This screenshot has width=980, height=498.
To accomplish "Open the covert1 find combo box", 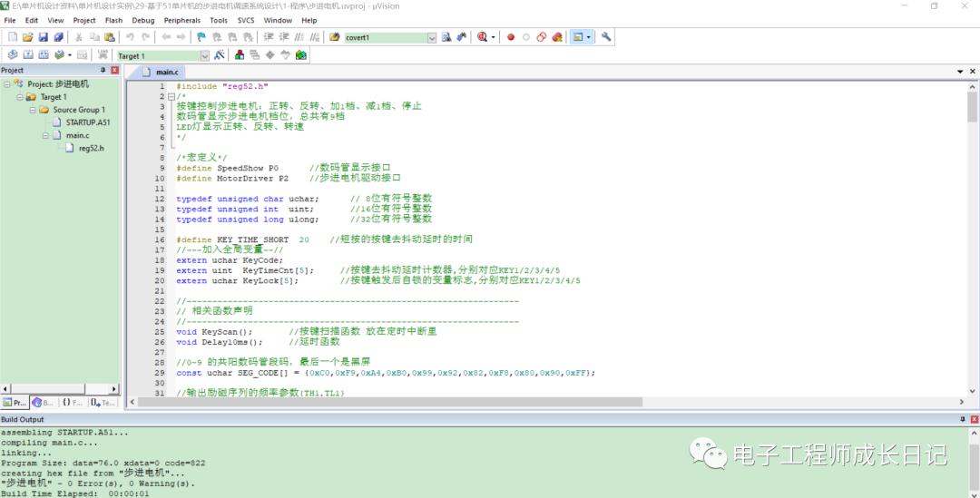I will pyautogui.click(x=432, y=38).
